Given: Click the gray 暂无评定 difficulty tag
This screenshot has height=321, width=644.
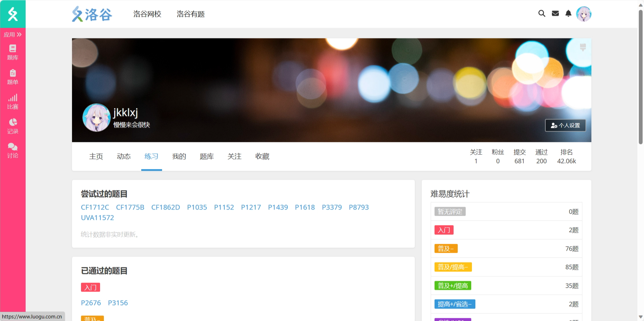Looking at the screenshot, I should 450,212.
